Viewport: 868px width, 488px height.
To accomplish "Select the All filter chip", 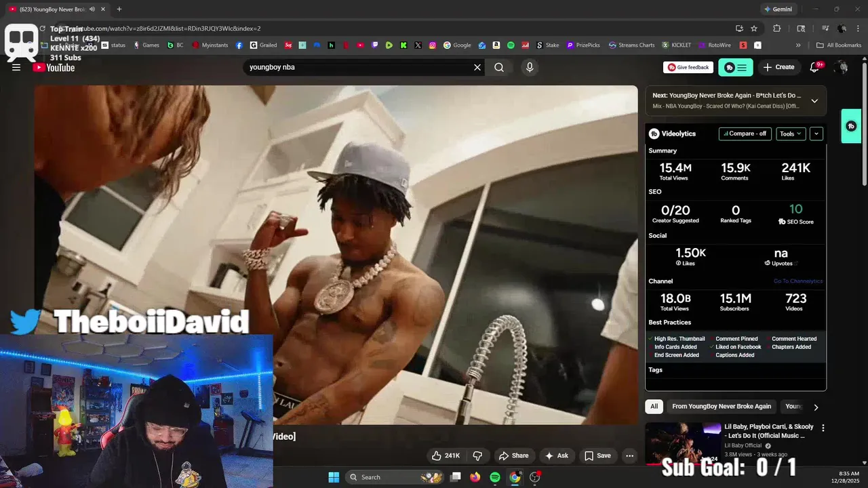I will (x=654, y=406).
